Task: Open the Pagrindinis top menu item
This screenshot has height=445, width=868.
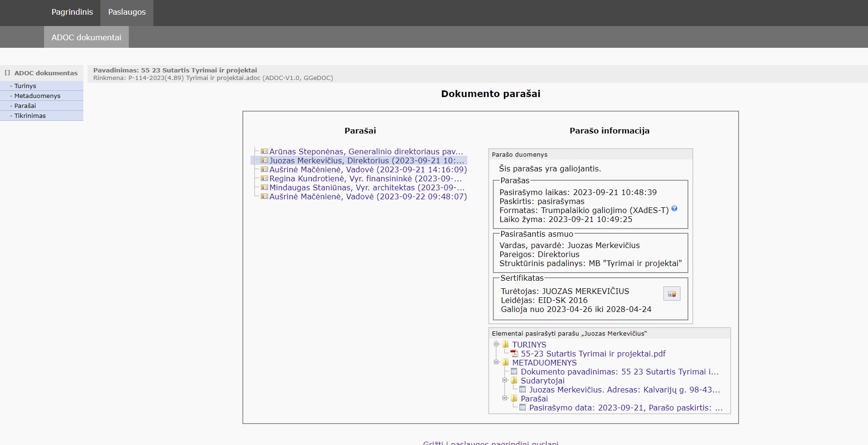Action: [72, 12]
